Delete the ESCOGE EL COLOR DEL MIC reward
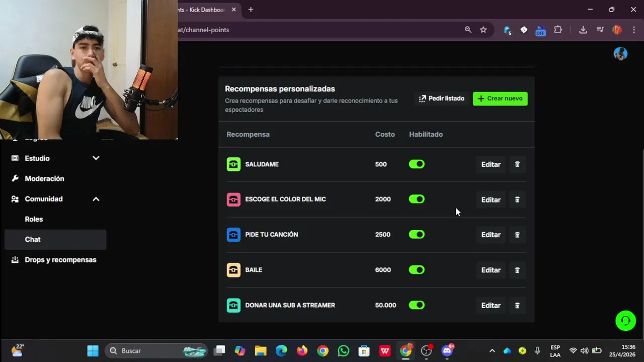 click(517, 200)
